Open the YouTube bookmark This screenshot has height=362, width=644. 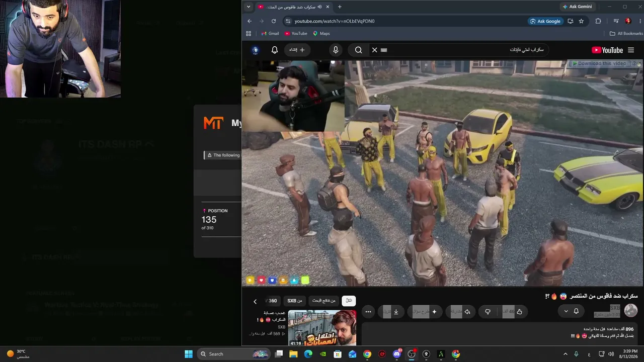coord(296,34)
